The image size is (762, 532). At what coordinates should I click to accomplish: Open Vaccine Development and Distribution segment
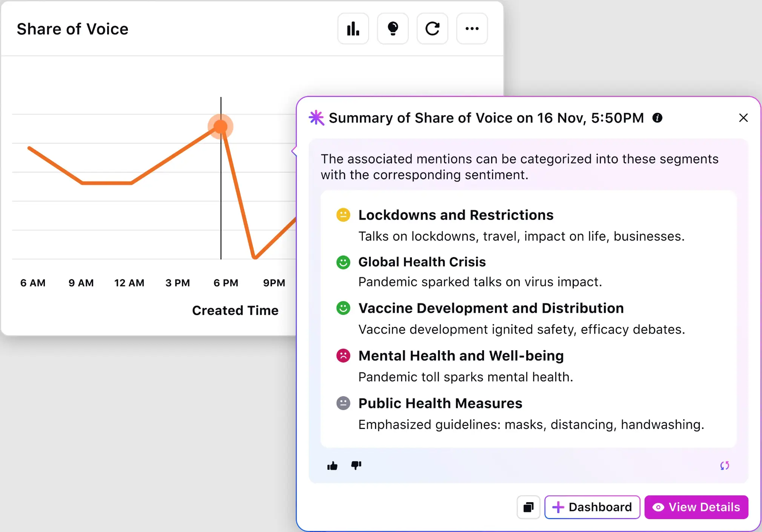[x=491, y=308]
